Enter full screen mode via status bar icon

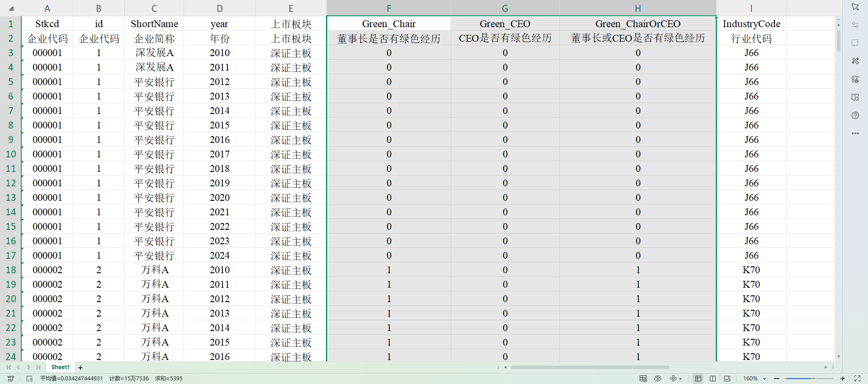coord(857,379)
